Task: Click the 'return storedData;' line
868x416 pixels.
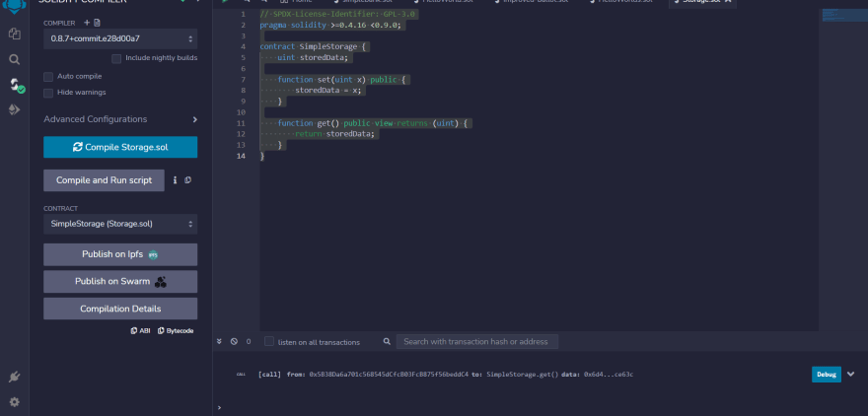Action: pos(335,134)
